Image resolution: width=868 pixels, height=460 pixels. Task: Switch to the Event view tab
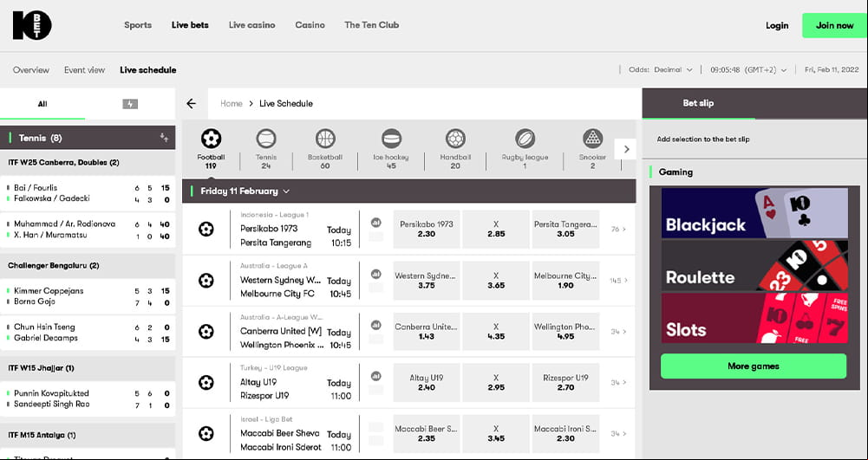tap(84, 69)
